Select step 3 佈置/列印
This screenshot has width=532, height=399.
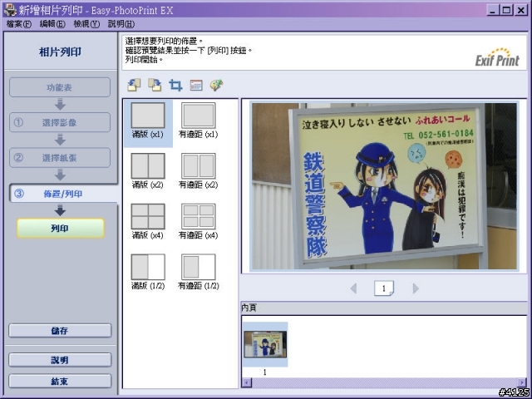pos(63,194)
